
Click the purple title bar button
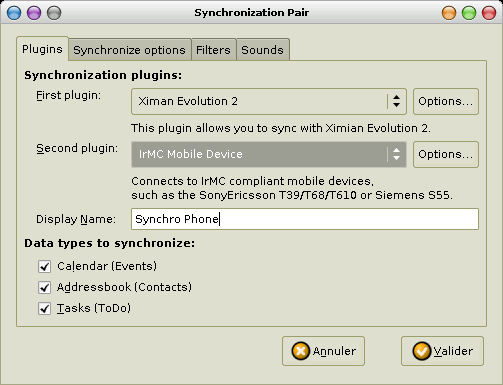coord(34,13)
